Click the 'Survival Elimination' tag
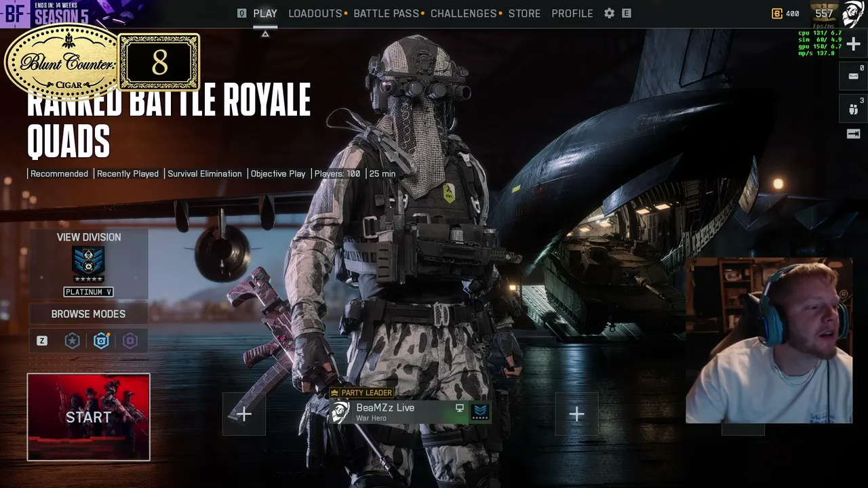The width and height of the screenshot is (868, 488). point(205,174)
